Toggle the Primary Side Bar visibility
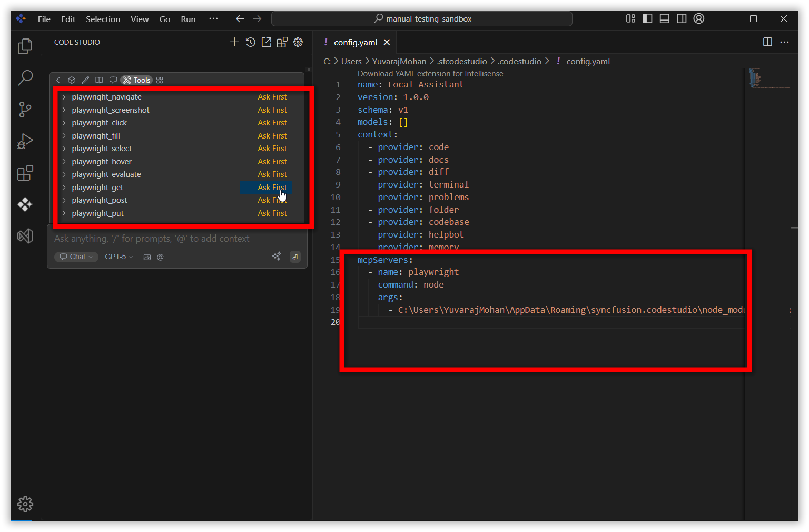Image resolution: width=809 pixels, height=532 pixels. [648, 19]
